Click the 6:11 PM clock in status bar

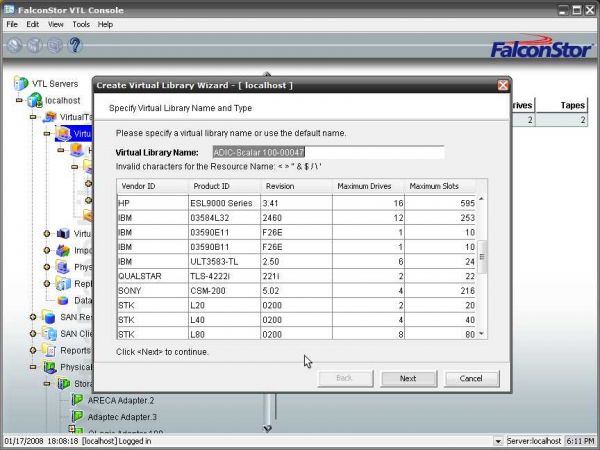pos(580,441)
